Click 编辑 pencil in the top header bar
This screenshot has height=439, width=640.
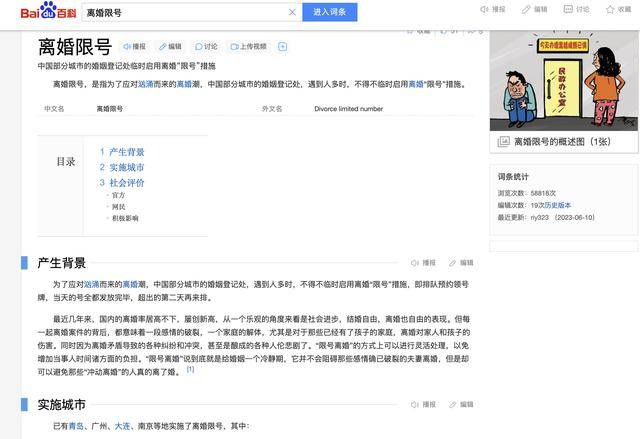[x=535, y=9]
